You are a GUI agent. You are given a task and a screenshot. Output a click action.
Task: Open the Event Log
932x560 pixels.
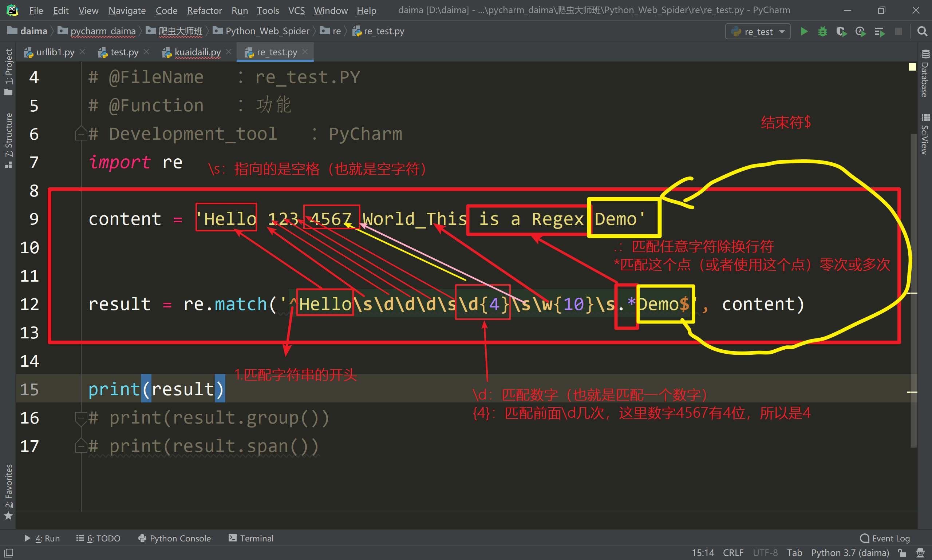click(885, 539)
